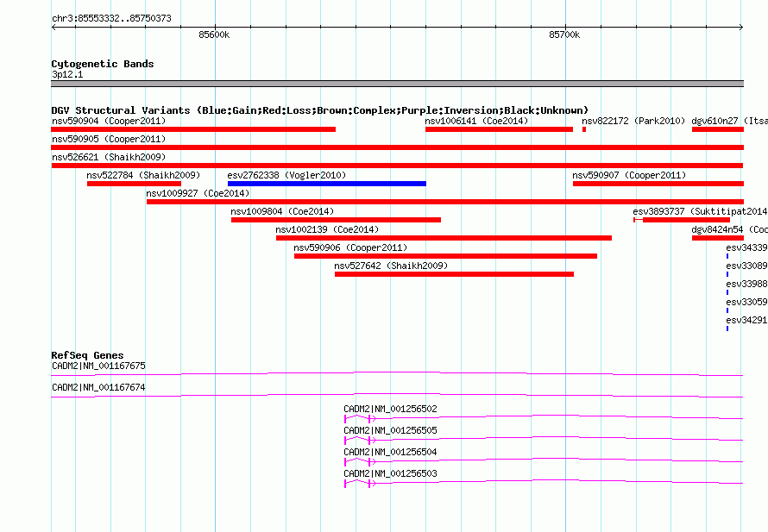Click esv3893737 (Suktitipat2014) variant bar
768x532 pixels.
[682, 220]
